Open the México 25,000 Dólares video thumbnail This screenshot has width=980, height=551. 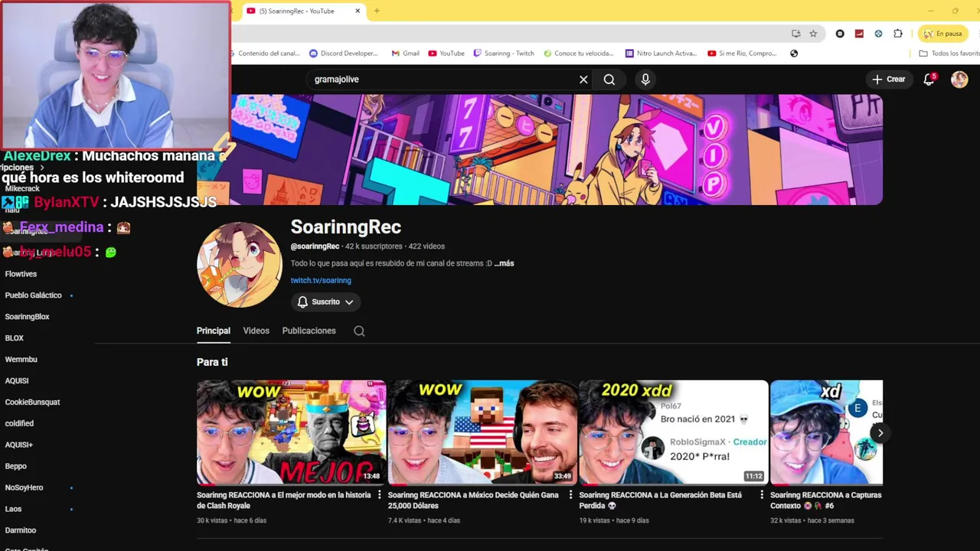click(483, 432)
